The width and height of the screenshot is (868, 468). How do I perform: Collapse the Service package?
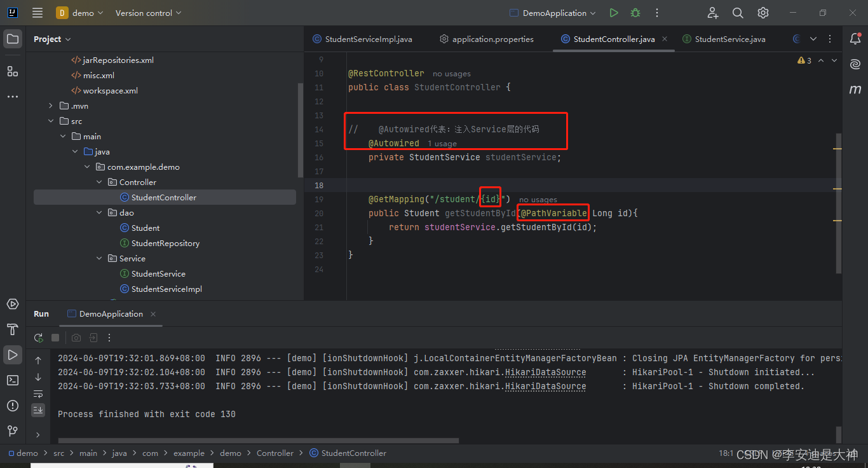coord(99,259)
